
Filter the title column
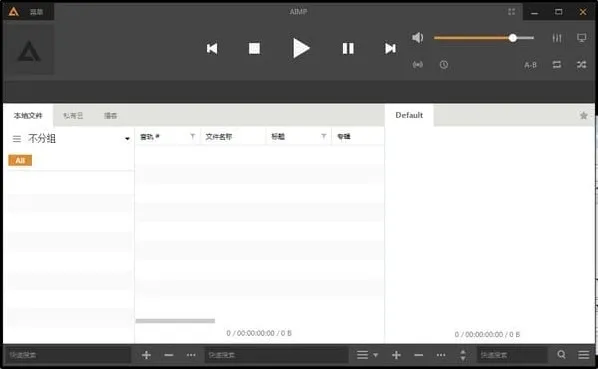[x=324, y=136]
